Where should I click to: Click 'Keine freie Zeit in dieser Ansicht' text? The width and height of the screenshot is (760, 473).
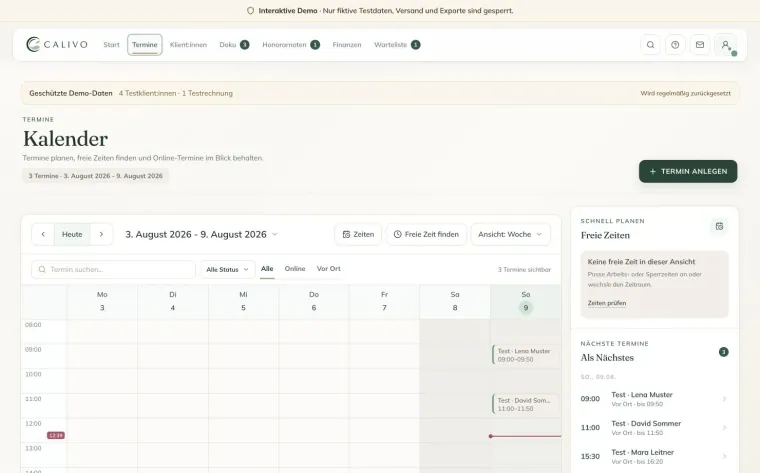[641, 262]
